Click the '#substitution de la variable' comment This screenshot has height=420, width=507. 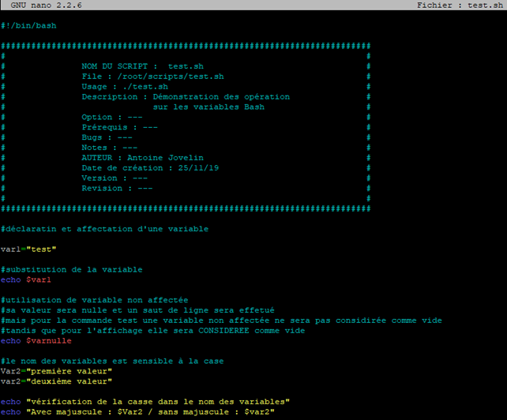tap(72, 269)
